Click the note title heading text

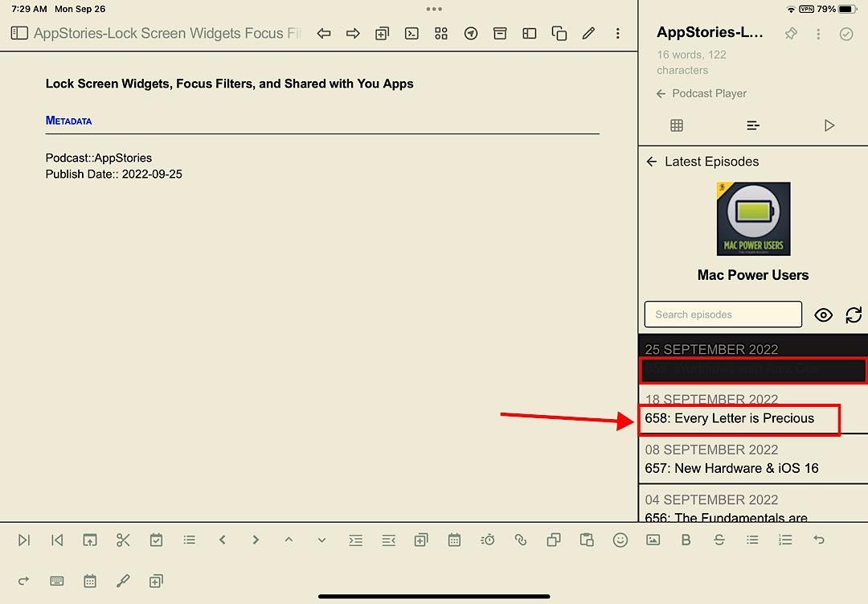229,84
